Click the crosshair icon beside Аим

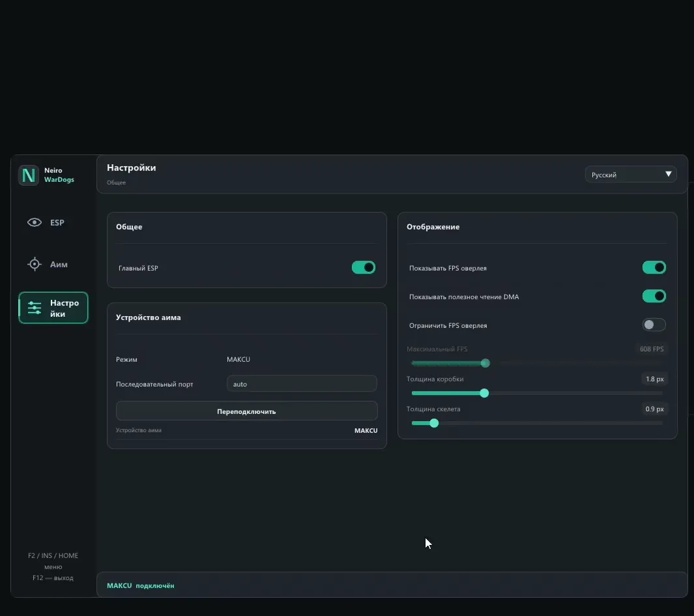tap(35, 265)
